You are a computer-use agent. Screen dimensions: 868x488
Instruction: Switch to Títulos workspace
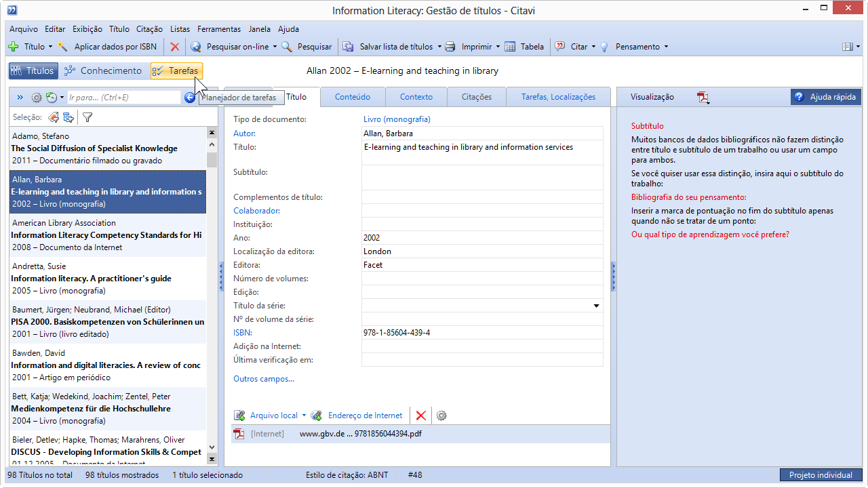[33, 70]
